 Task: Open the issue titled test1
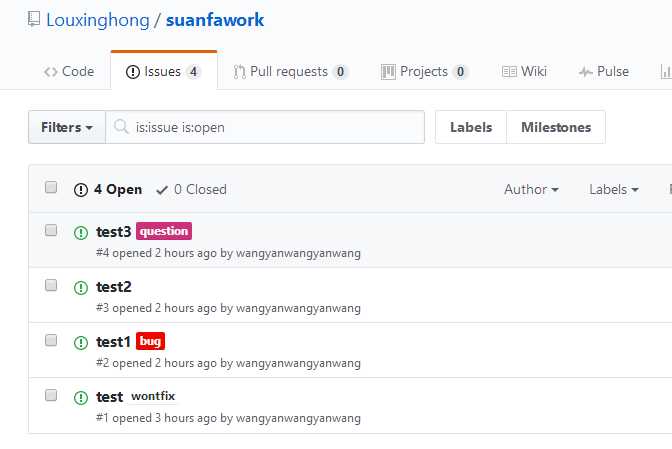tap(113, 342)
